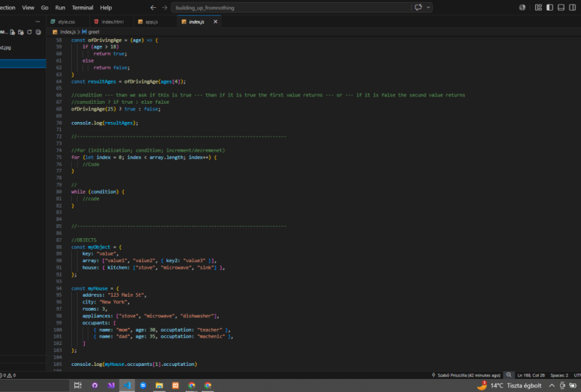581x392 pixels.
Task: Toggle the secondary side bar visibility
Action: pyautogui.click(x=572, y=7)
